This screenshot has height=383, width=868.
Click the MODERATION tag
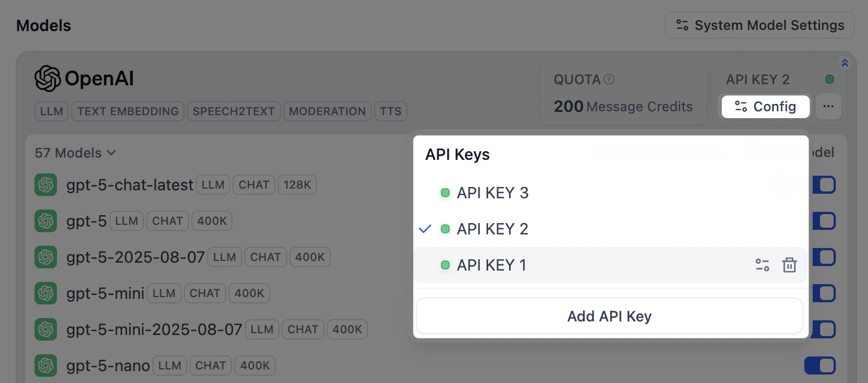327,111
